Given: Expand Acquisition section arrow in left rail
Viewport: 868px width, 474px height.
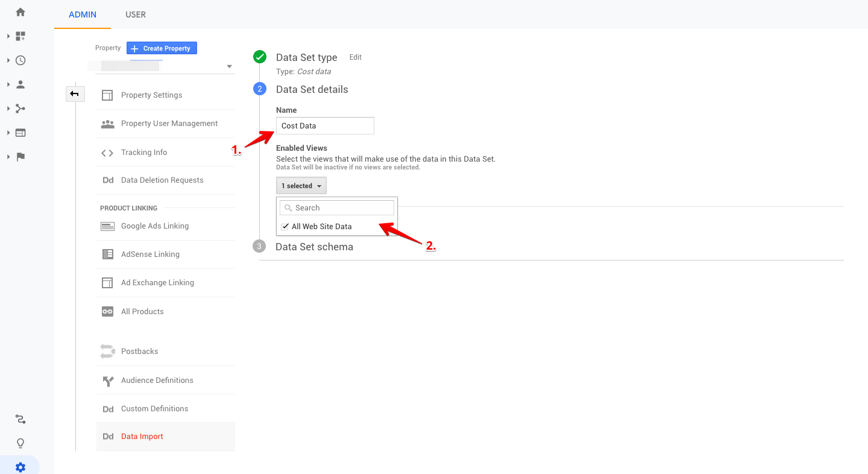Looking at the screenshot, I should [8, 109].
